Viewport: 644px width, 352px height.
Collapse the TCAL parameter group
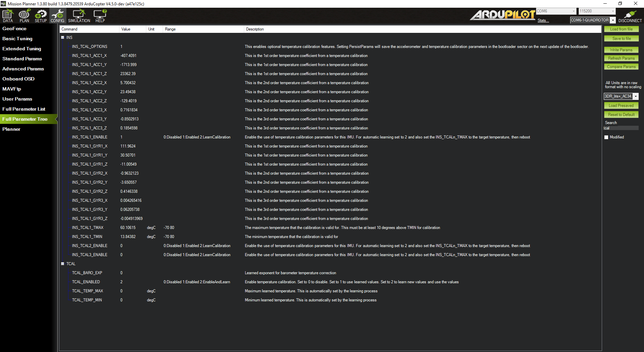[62, 263]
